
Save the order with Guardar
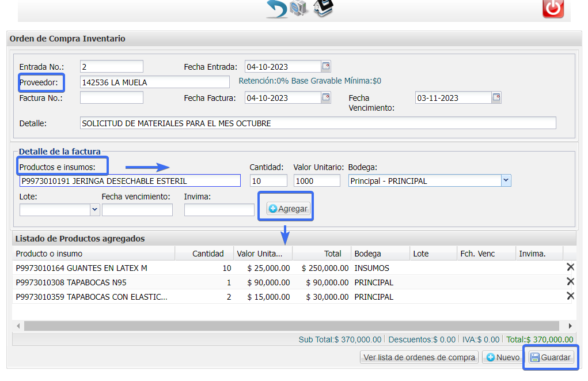[x=551, y=357]
